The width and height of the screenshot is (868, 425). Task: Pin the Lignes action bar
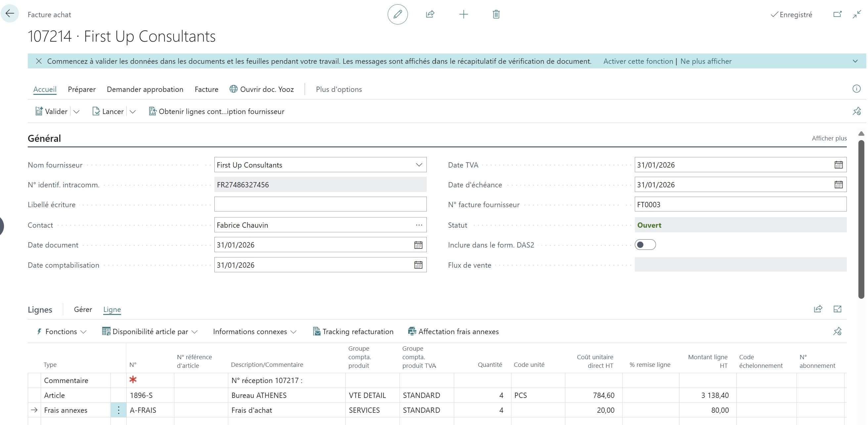pyautogui.click(x=838, y=331)
